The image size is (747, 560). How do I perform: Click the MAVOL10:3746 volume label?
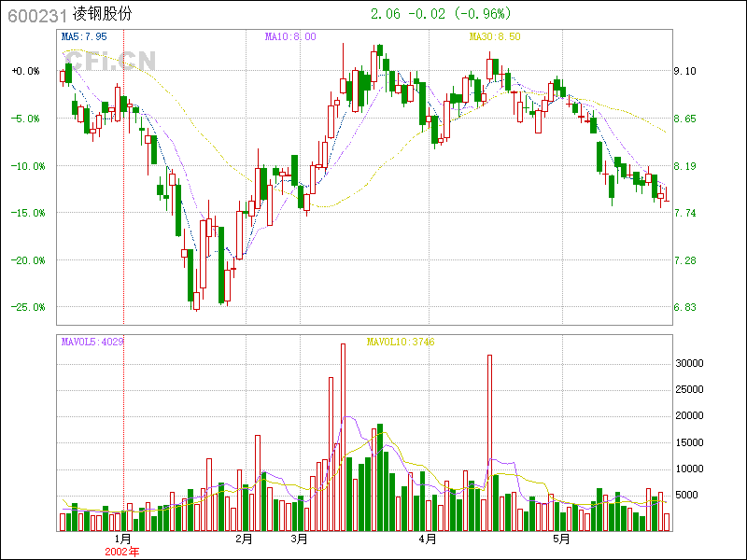(x=401, y=342)
